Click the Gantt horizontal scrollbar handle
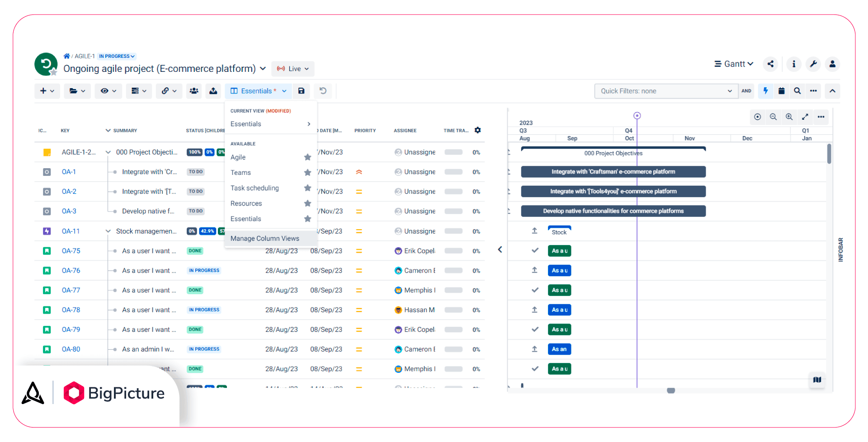This screenshot has height=442, width=868. point(671,390)
